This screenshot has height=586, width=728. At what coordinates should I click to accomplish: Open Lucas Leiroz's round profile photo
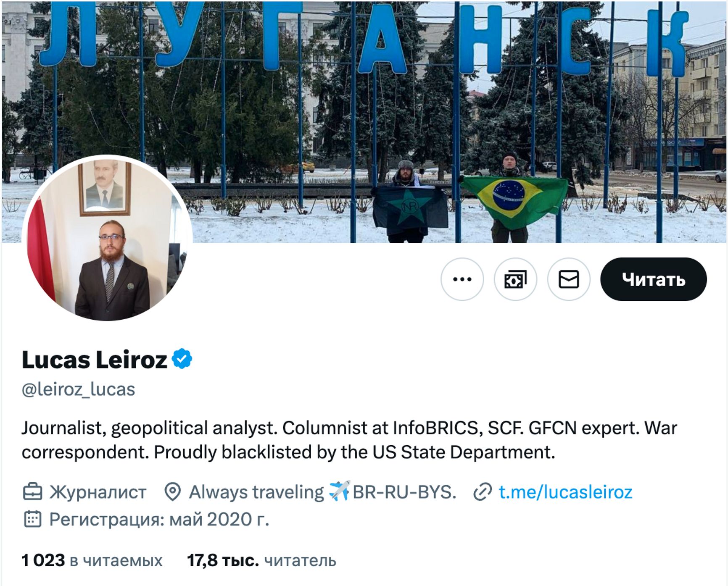pos(108,238)
